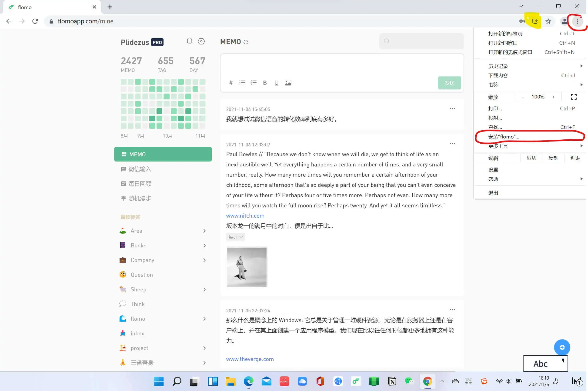Toggle underline formatting in memo editor
This screenshot has width=588, height=391.
(x=276, y=83)
